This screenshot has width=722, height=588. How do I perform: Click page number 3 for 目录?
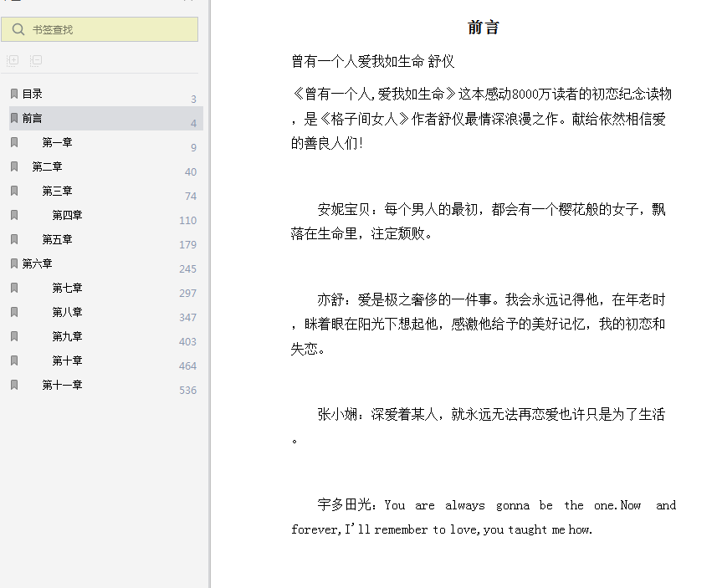(x=193, y=99)
